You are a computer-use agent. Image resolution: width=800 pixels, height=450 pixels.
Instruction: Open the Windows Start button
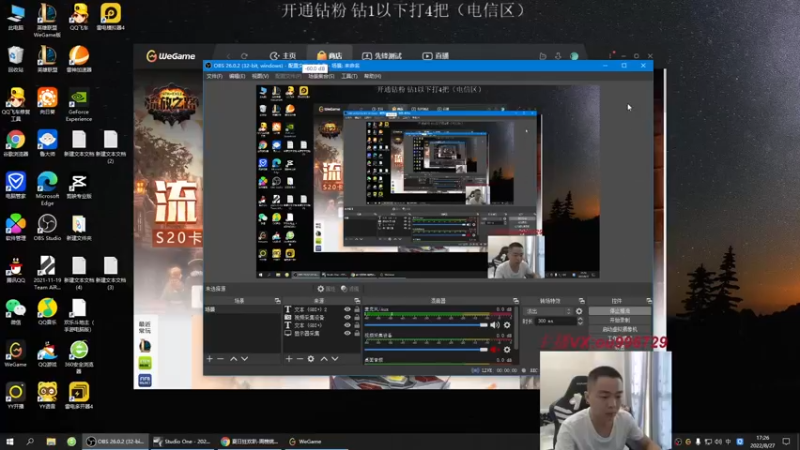click(9, 441)
